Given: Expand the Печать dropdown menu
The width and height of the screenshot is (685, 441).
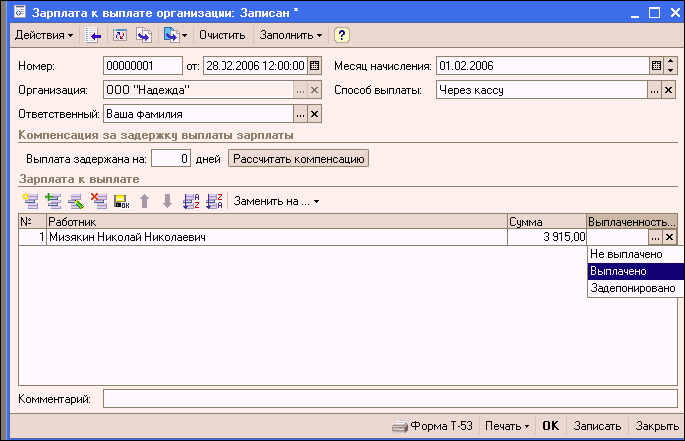Looking at the screenshot, I should pos(507,426).
